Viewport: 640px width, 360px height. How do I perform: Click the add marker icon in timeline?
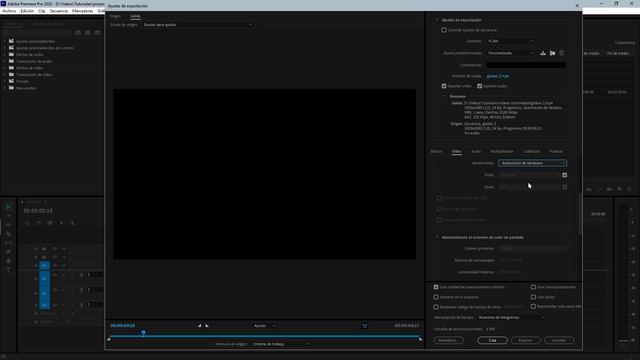(61, 223)
